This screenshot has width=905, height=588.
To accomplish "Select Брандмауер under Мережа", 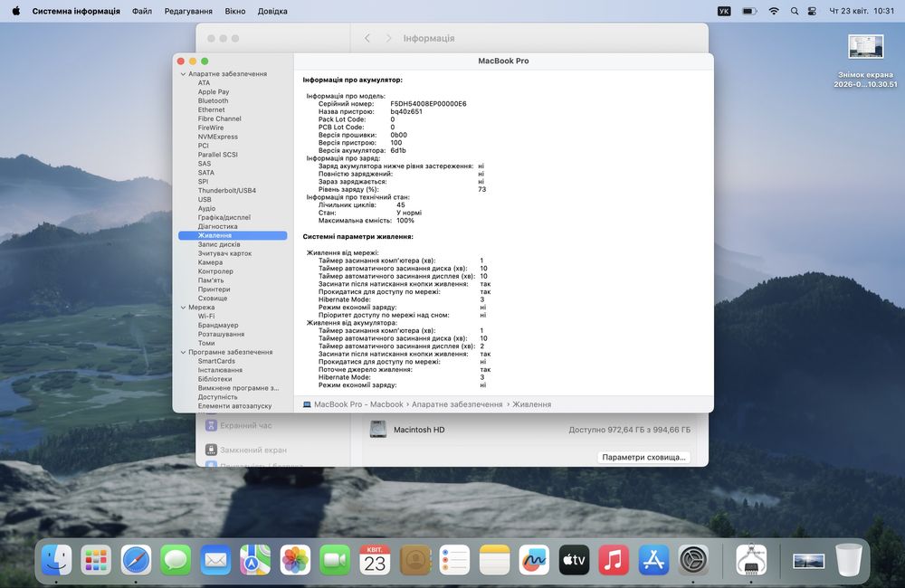I will click(217, 326).
